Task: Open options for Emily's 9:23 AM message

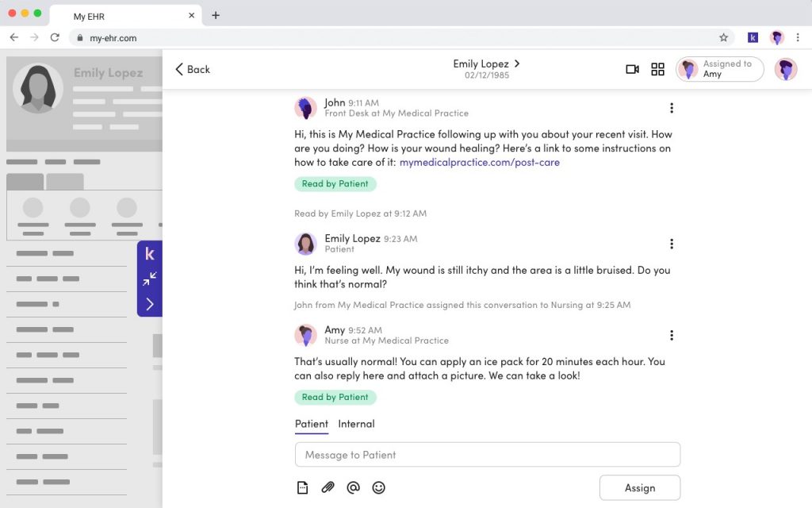Action: 672,244
